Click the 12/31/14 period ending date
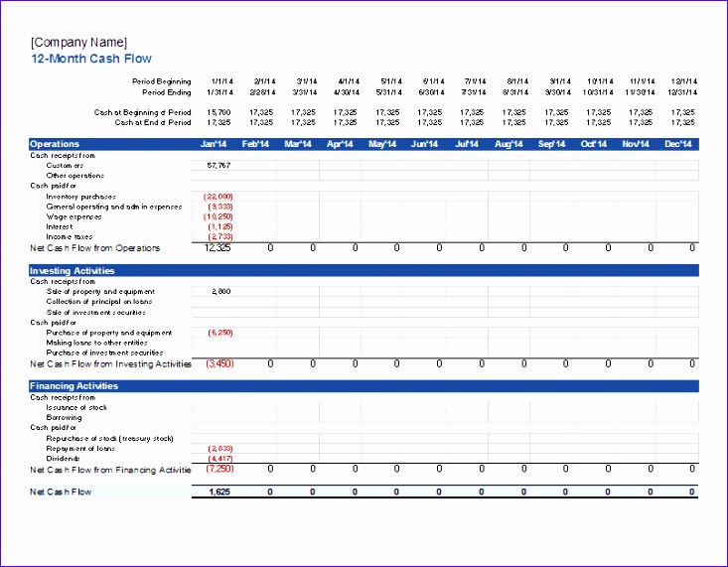Image resolution: width=728 pixels, height=567 pixels. 682,92
